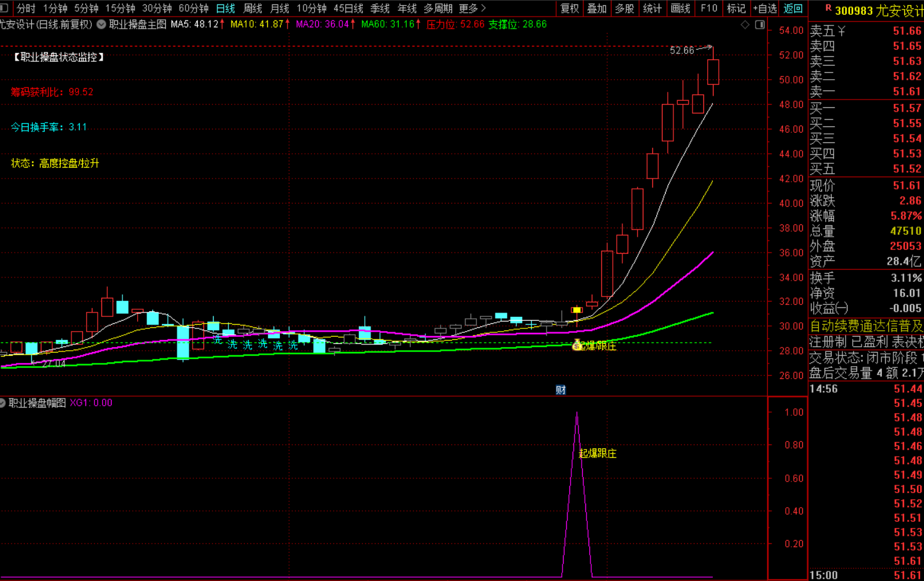
Task: Click the ¥ icon next to 卖五
Action: click(x=841, y=31)
